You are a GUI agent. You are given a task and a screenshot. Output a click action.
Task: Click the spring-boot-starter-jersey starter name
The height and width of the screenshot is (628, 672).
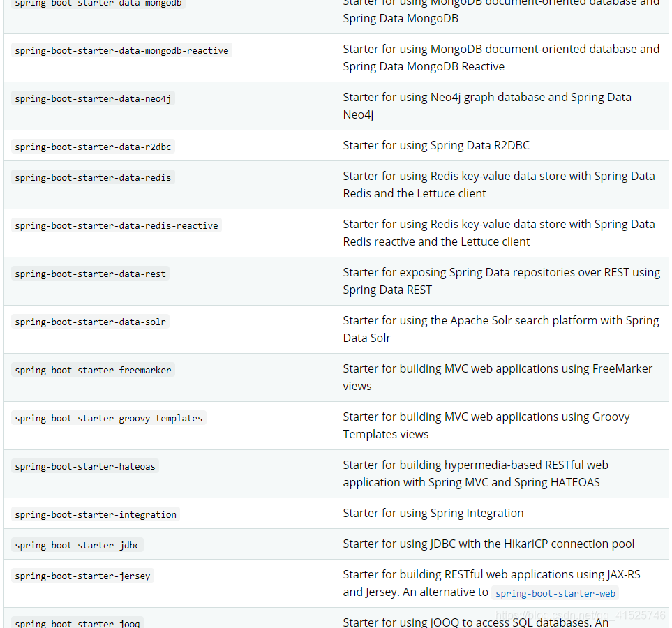(82, 576)
